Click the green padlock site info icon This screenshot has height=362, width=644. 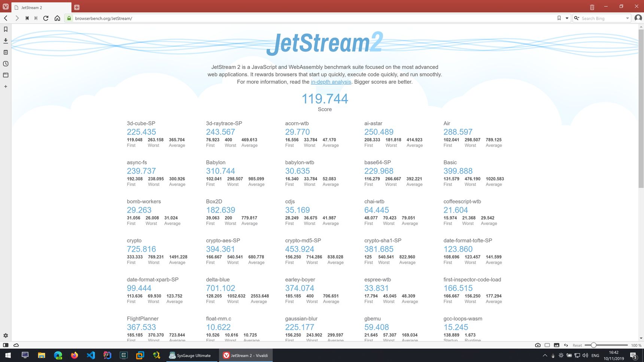pos(69,18)
